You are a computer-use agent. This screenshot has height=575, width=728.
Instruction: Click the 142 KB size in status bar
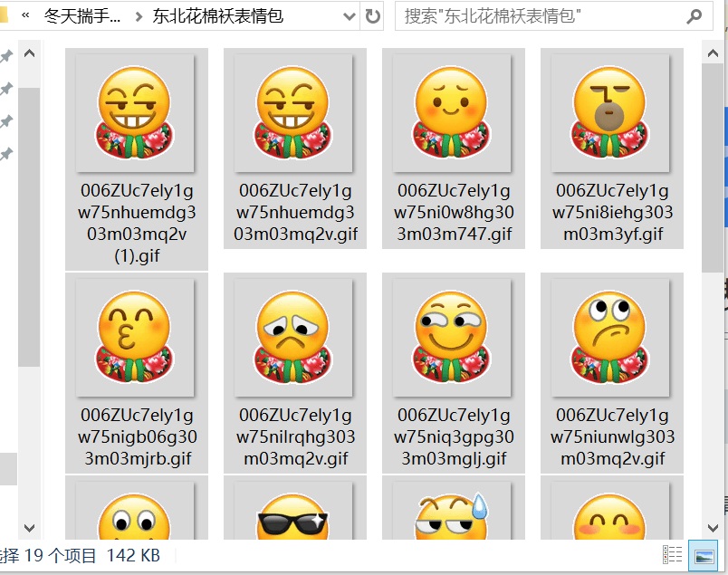click(x=133, y=555)
